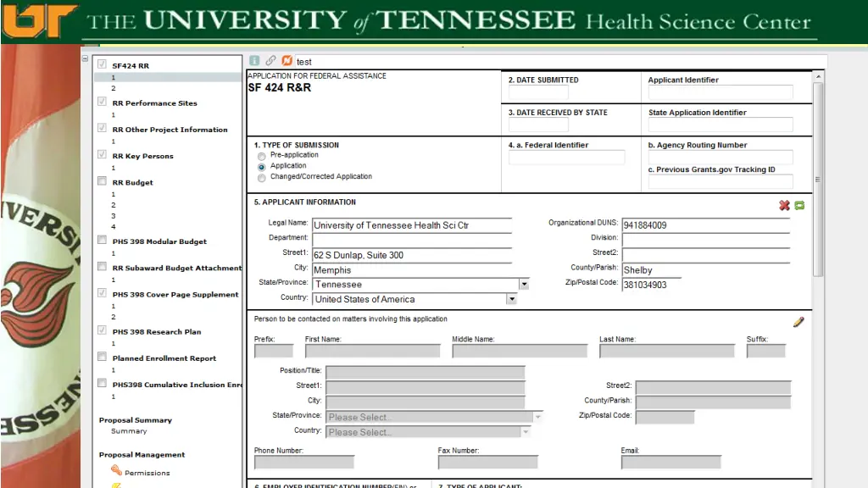Click the contact Last Name field
868x488 pixels.
pos(667,351)
